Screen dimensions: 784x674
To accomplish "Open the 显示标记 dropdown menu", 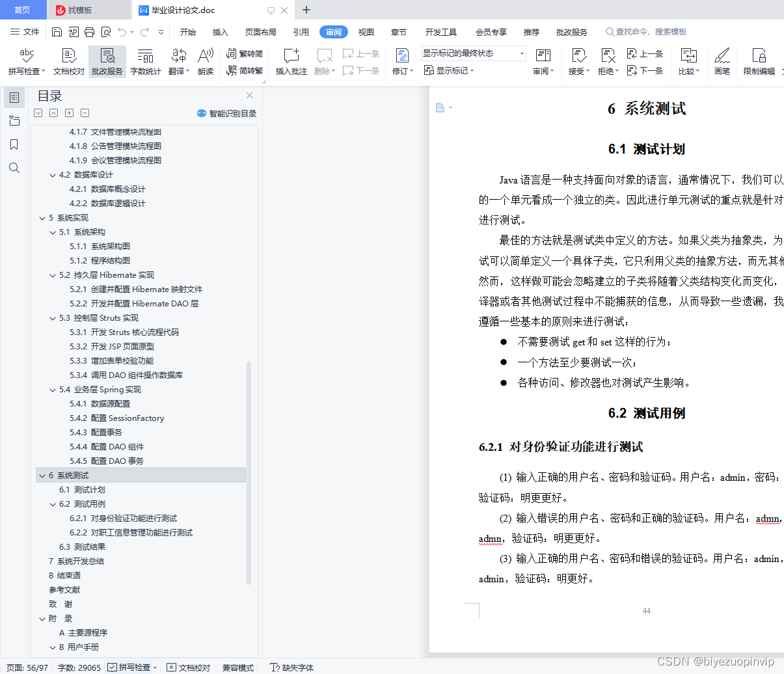I will coord(449,70).
